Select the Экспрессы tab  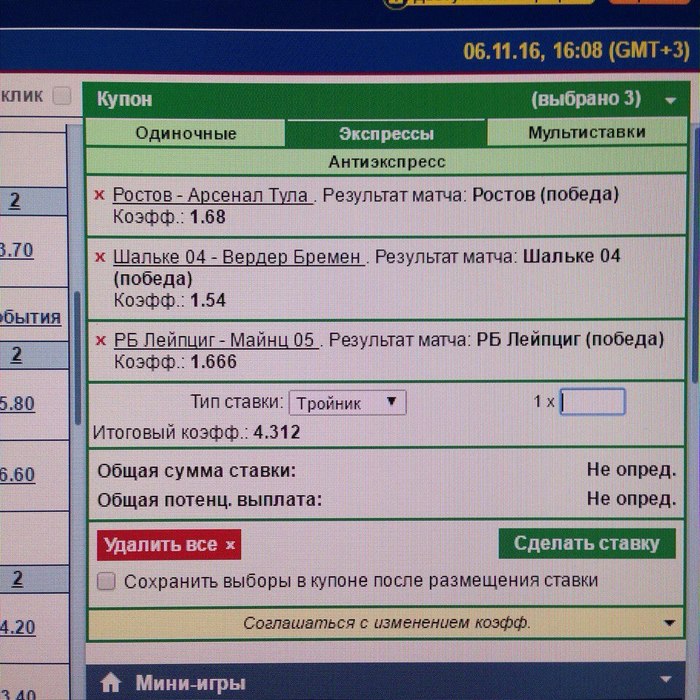pos(386,133)
